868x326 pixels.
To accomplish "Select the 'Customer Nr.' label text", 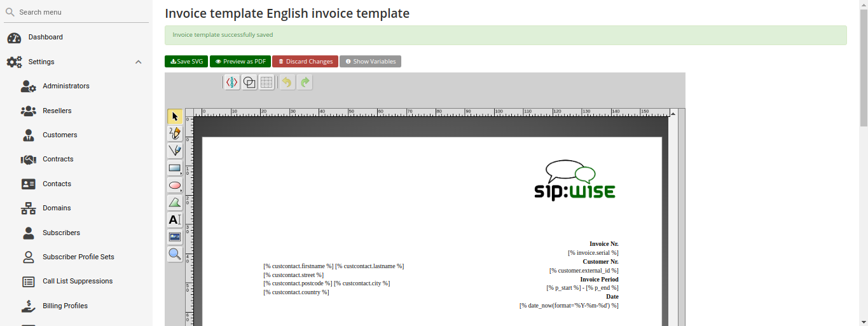I will (x=601, y=262).
